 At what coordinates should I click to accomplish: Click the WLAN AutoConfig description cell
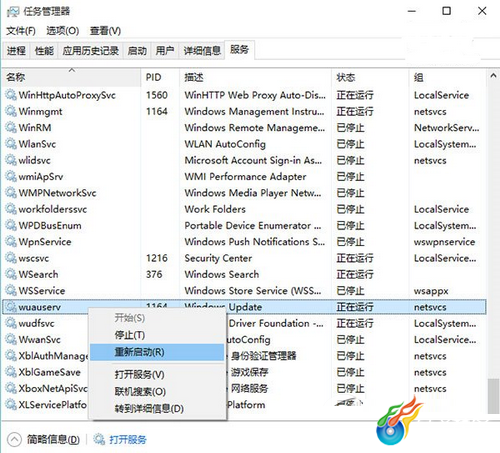click(x=225, y=144)
